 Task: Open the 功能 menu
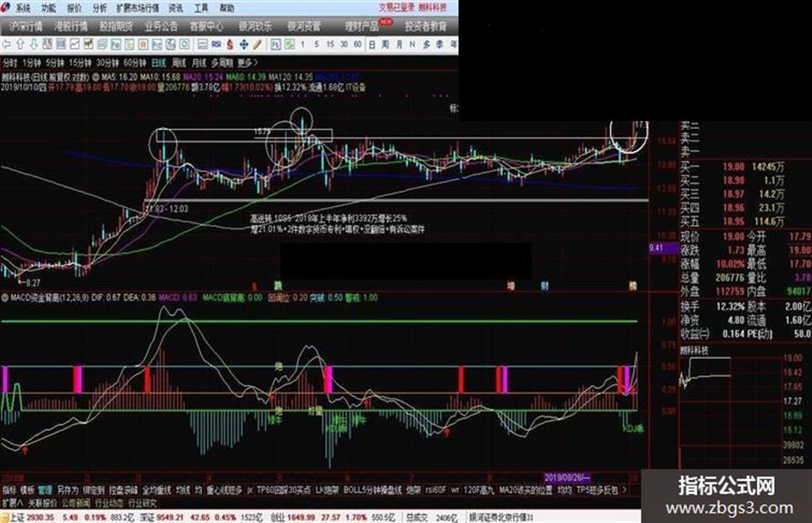tap(48, 8)
